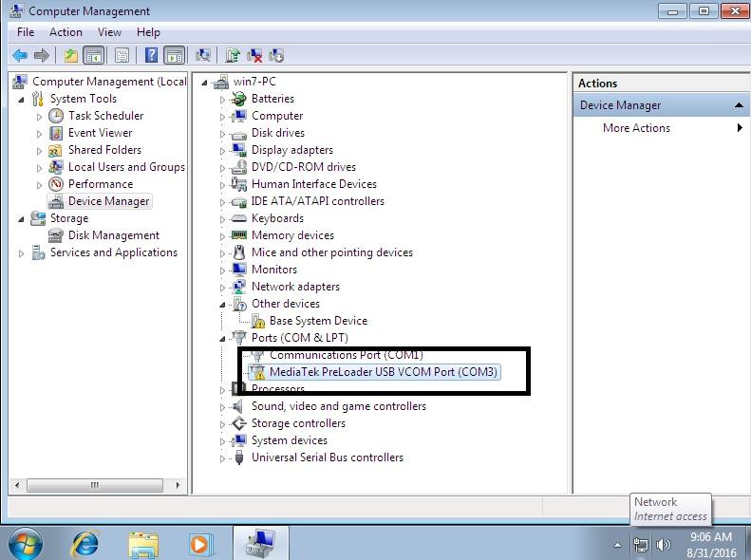Open Internet Explorer from taskbar
This screenshot has height=560, width=751.
coord(84,544)
